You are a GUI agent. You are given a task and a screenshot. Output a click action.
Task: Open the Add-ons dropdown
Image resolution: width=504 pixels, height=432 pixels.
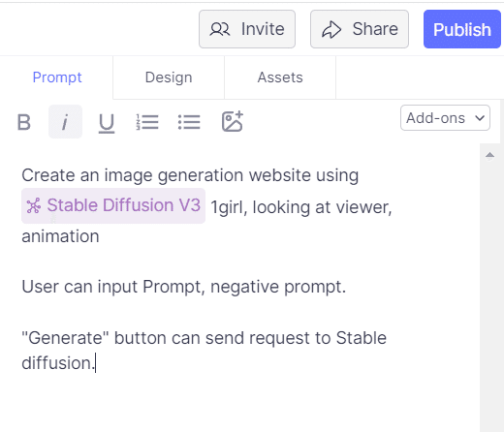(x=445, y=118)
